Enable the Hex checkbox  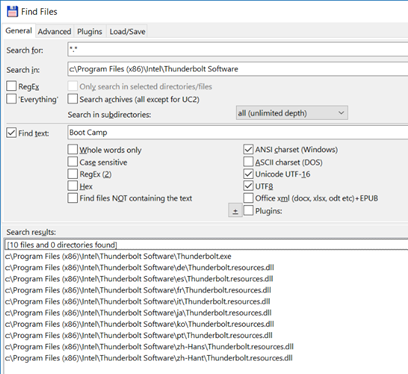point(73,186)
